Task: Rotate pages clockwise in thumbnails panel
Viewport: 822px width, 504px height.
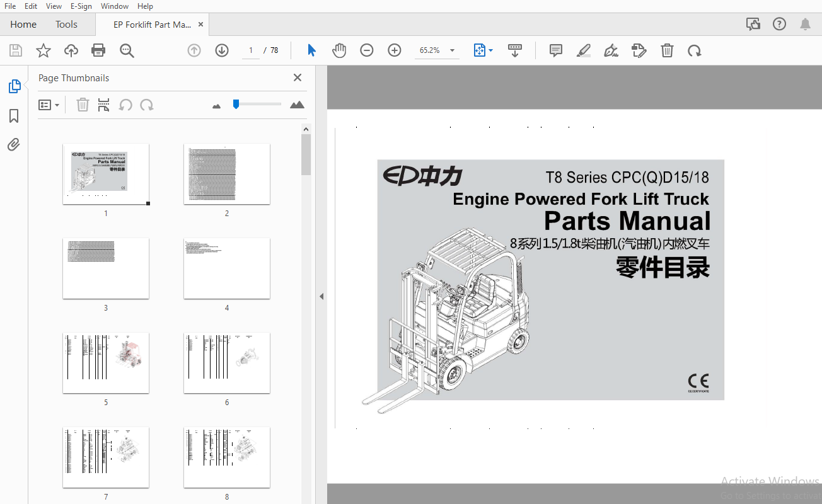Action: (x=147, y=105)
